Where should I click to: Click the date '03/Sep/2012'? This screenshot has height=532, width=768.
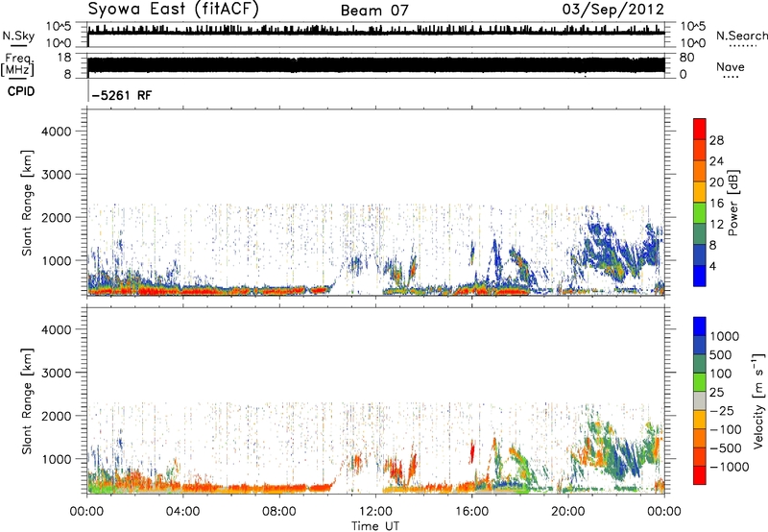[x=613, y=10]
